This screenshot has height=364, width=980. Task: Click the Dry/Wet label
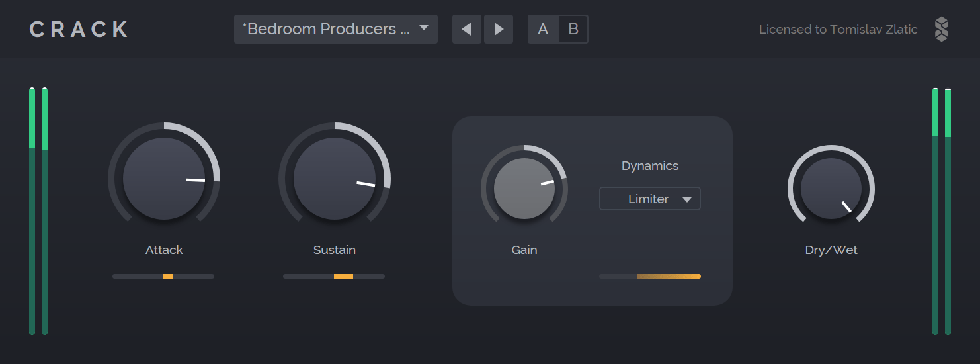(x=831, y=250)
